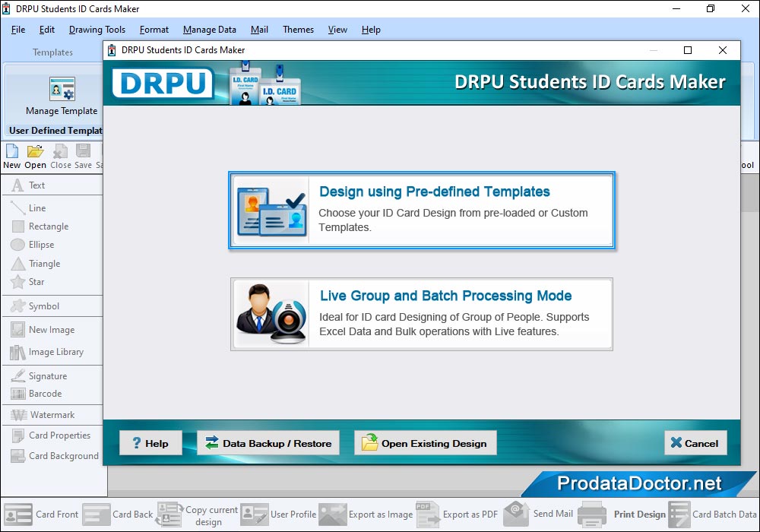Open User Profile
This screenshot has height=532, width=760.
[278, 515]
